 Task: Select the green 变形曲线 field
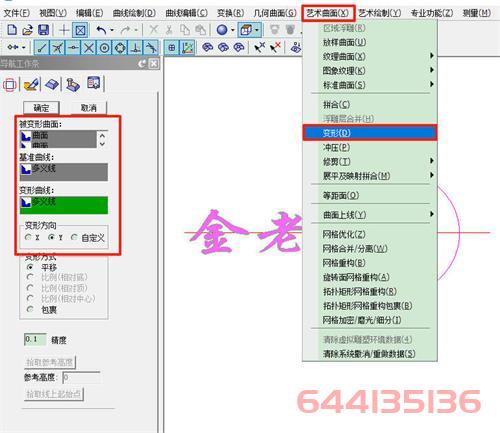click(x=64, y=205)
